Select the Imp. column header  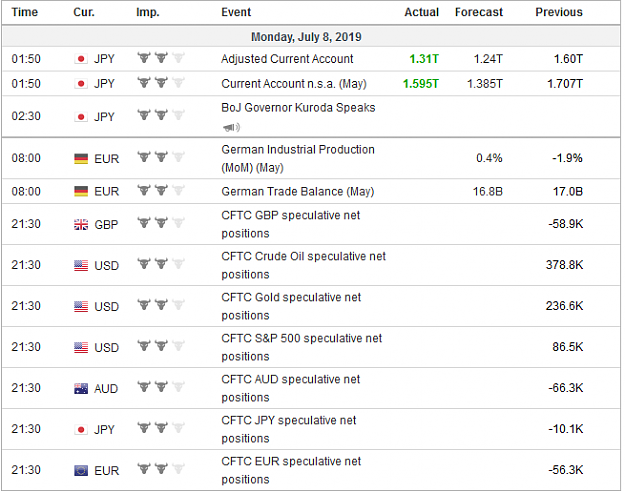(147, 12)
